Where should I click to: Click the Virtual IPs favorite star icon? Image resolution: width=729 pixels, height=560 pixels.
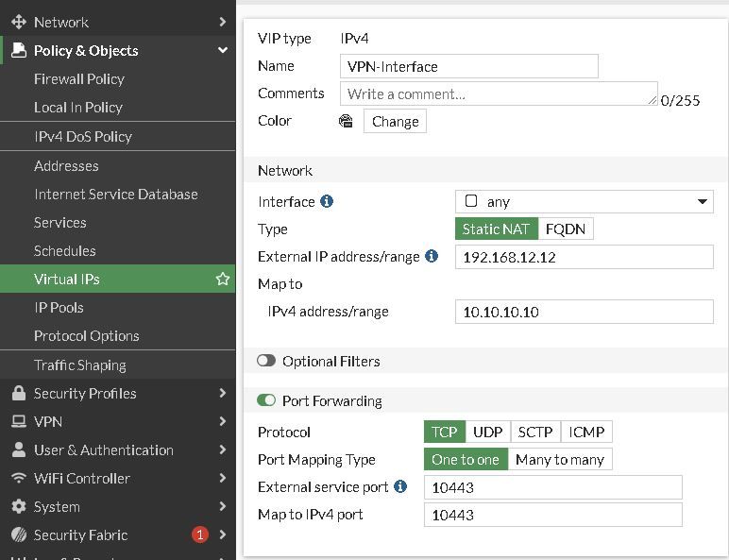coord(223,280)
